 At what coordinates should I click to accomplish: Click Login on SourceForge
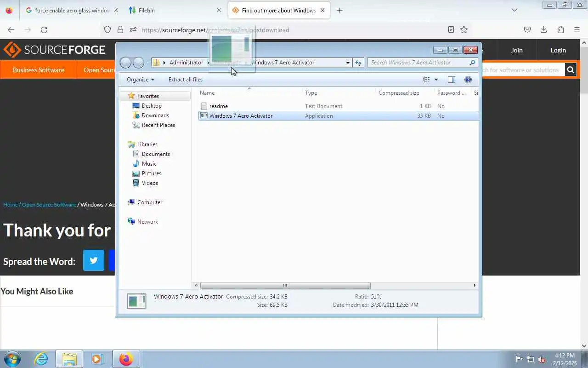[x=558, y=50]
